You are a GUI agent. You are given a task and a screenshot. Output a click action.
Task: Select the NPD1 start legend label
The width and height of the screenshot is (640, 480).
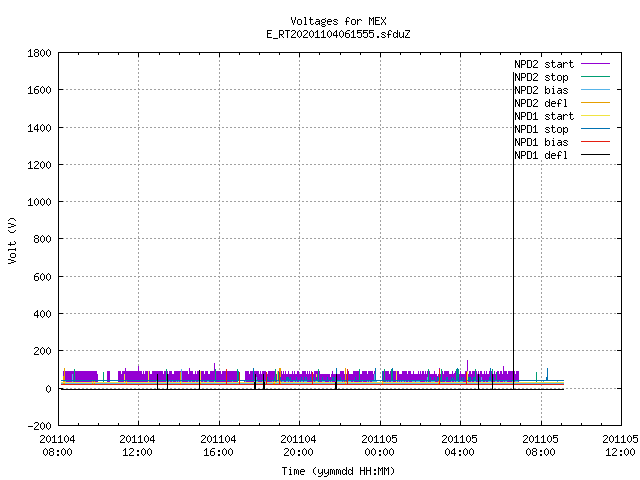click(544, 116)
